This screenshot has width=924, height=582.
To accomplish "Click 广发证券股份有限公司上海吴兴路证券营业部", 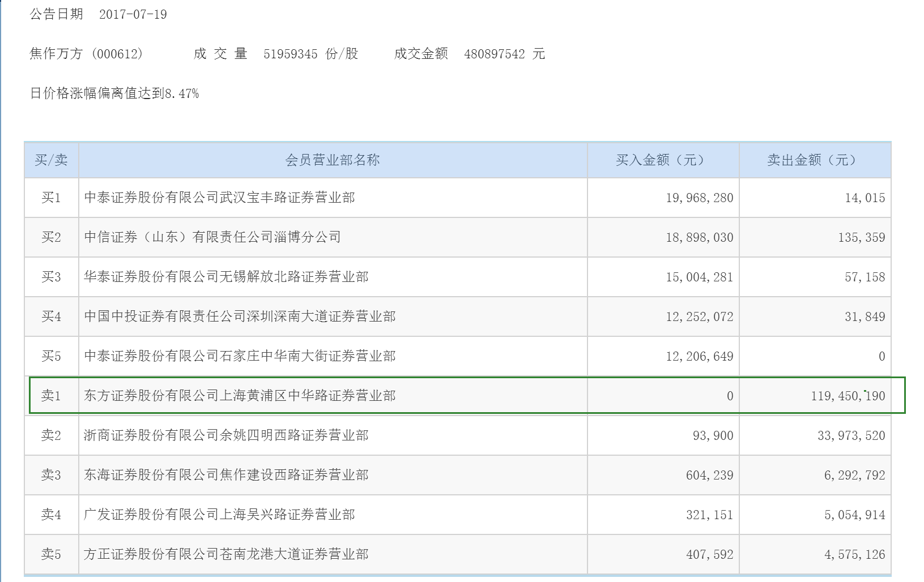I will (x=219, y=515).
